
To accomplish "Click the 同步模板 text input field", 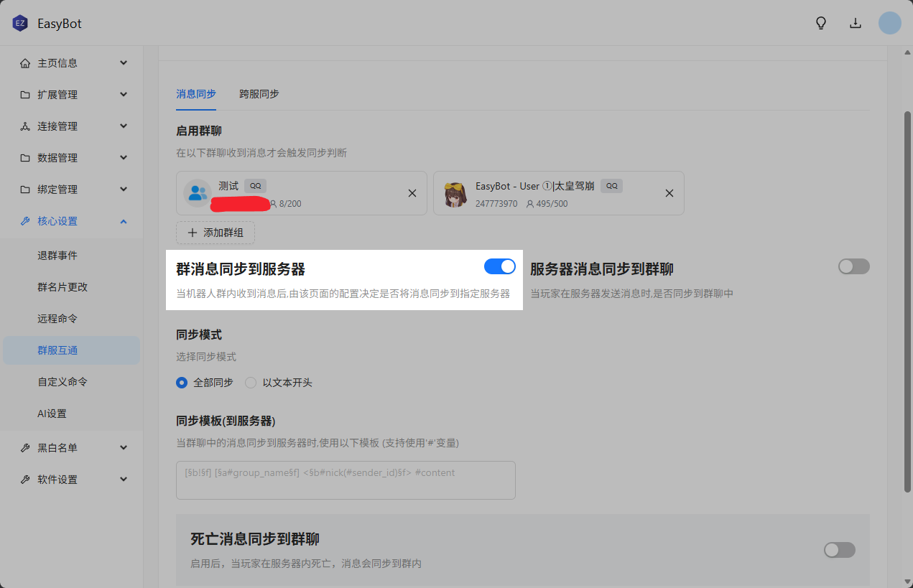I will (x=346, y=480).
